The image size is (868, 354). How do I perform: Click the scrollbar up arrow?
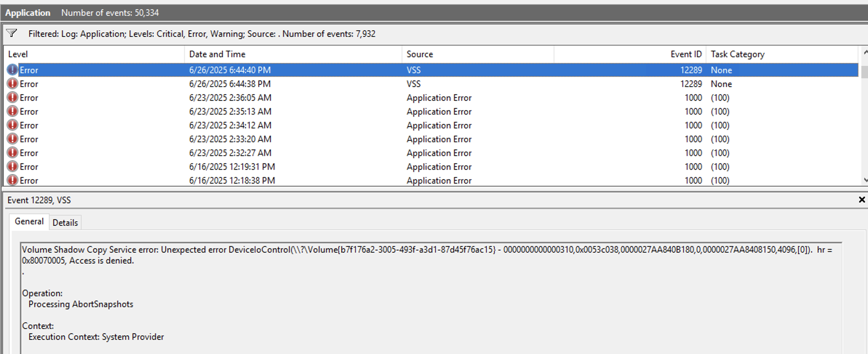[864, 52]
